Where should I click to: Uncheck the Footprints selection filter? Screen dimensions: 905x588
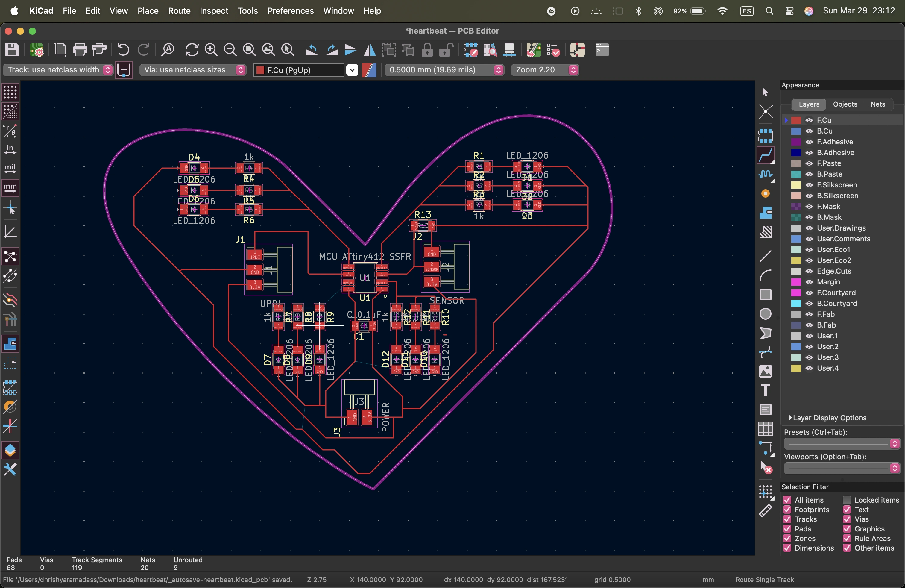[x=787, y=510]
